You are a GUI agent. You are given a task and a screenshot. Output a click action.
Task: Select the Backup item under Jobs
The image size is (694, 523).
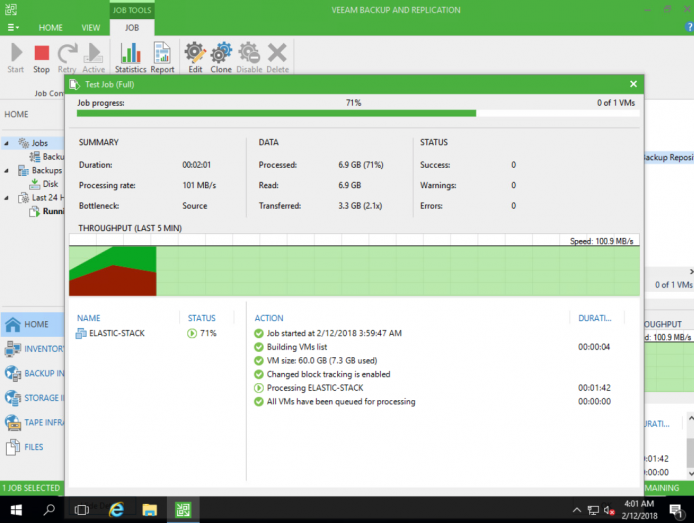46,157
